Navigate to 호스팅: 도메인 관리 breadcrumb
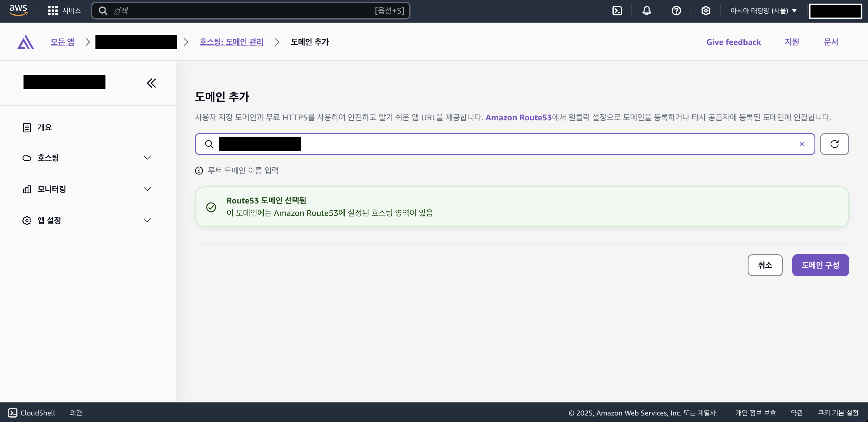Viewport: 868px width, 422px height. tap(232, 41)
